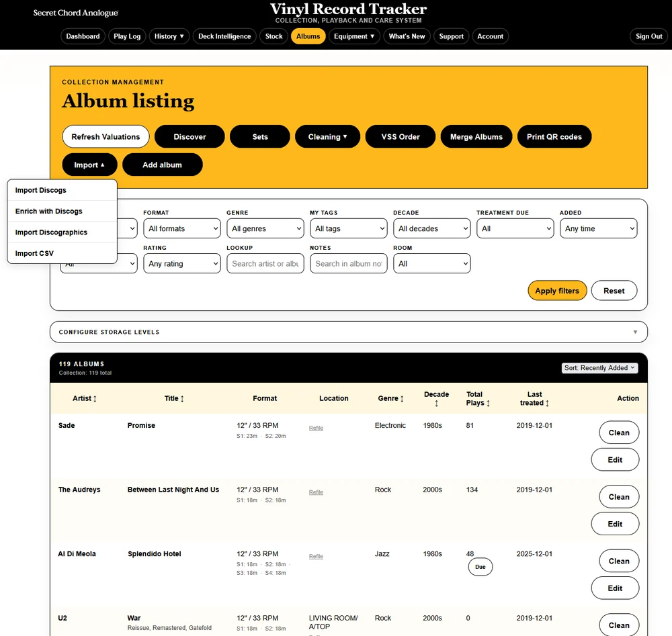Click Merge Albums
Screen dimensions: 672x636
pyautogui.click(x=476, y=136)
